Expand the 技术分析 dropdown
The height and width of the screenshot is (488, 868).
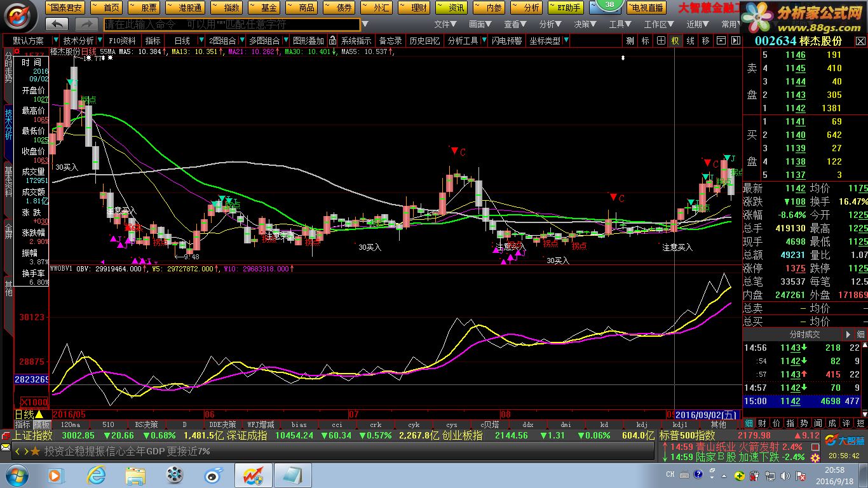click(x=98, y=41)
